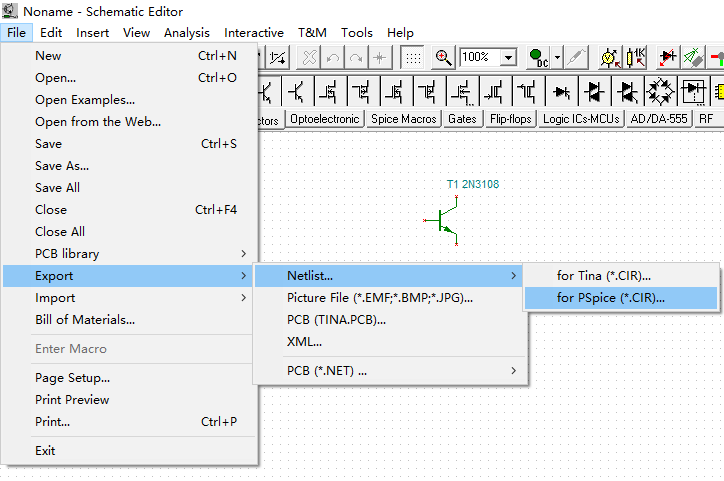
Task: Open the Interactive menu
Action: click(253, 33)
